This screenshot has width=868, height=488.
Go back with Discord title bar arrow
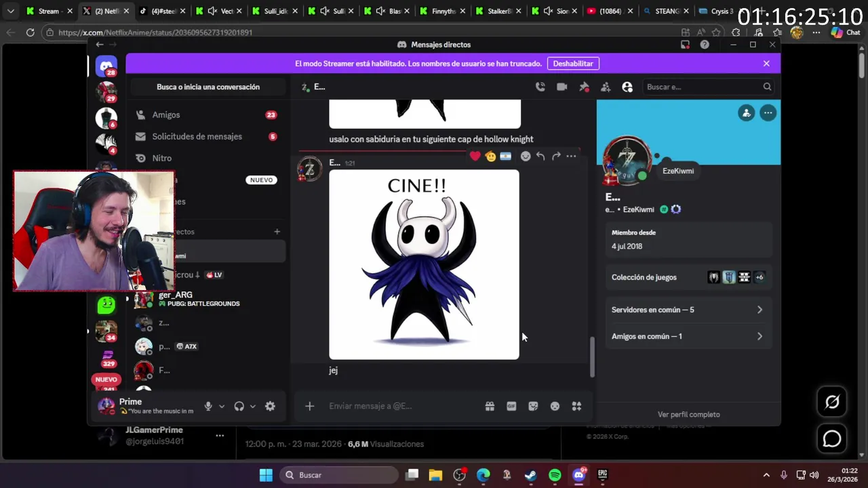click(100, 45)
